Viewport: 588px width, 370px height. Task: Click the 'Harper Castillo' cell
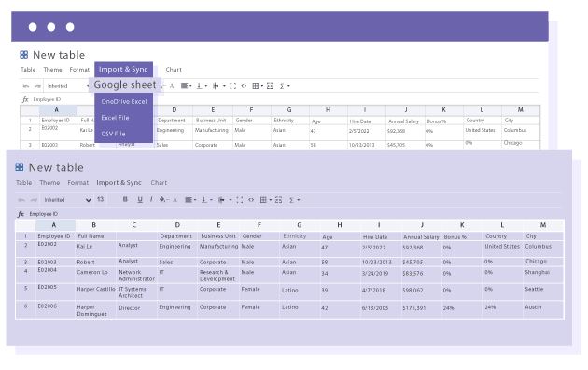tap(95, 292)
